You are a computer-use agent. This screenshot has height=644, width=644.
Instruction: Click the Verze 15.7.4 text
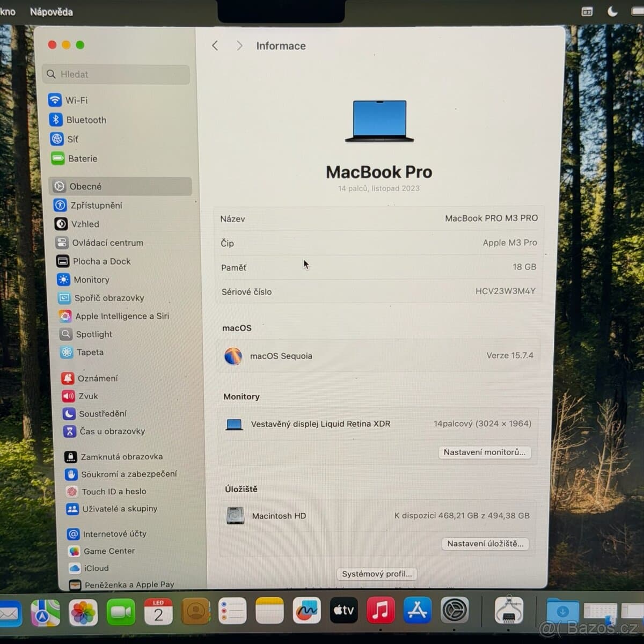click(x=510, y=355)
